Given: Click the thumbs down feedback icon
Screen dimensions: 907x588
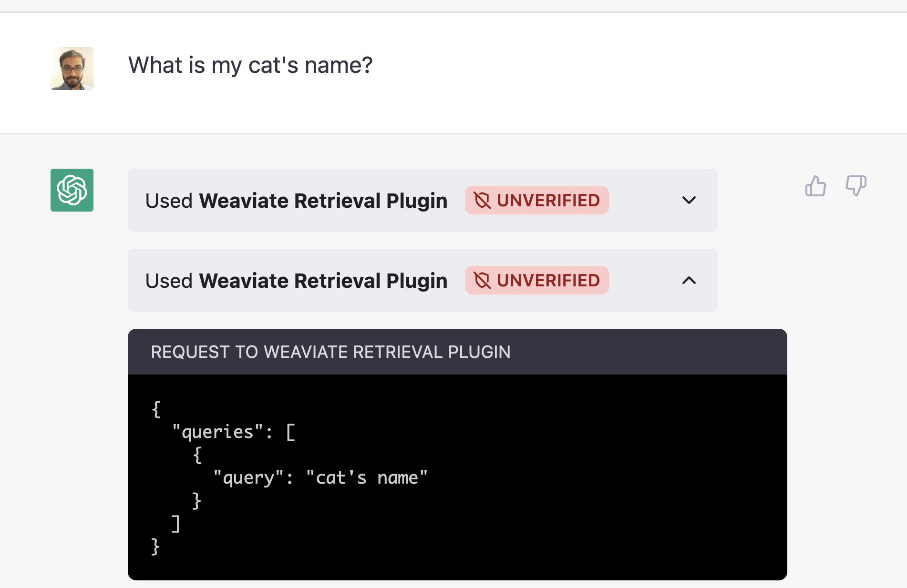Looking at the screenshot, I should click(x=856, y=185).
